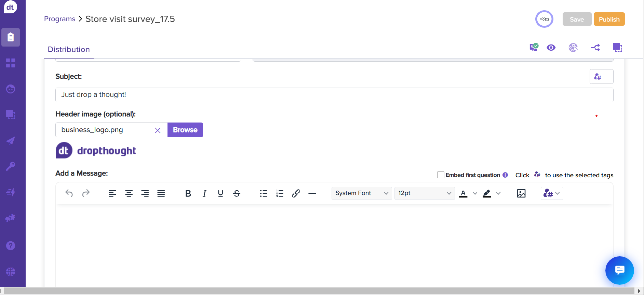Open the help question mark in sidebar
This screenshot has height=295, width=644.
point(11,246)
